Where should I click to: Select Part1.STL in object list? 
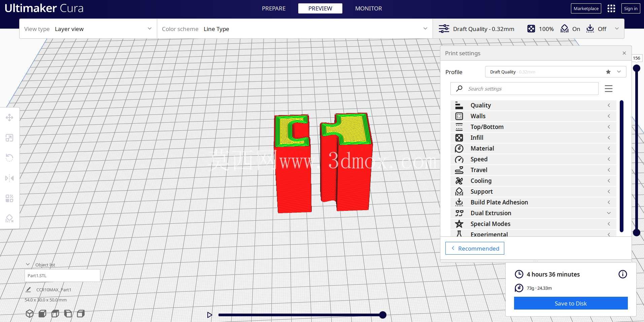pyautogui.click(x=62, y=276)
